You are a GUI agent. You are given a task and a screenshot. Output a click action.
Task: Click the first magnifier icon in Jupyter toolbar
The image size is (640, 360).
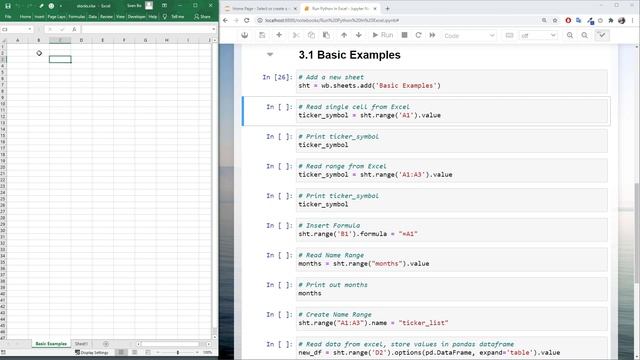(570, 36)
